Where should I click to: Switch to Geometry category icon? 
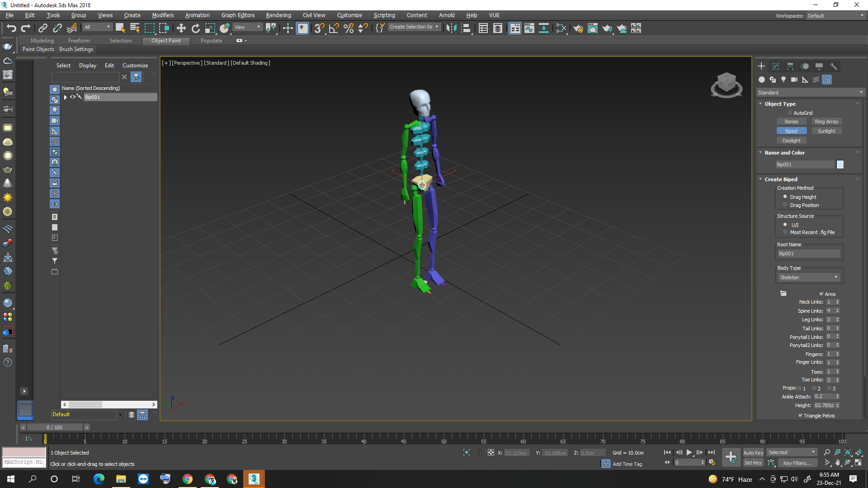pyautogui.click(x=762, y=80)
